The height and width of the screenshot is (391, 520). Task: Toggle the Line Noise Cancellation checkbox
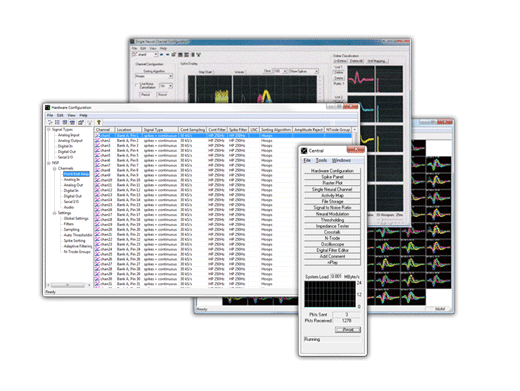137,85
